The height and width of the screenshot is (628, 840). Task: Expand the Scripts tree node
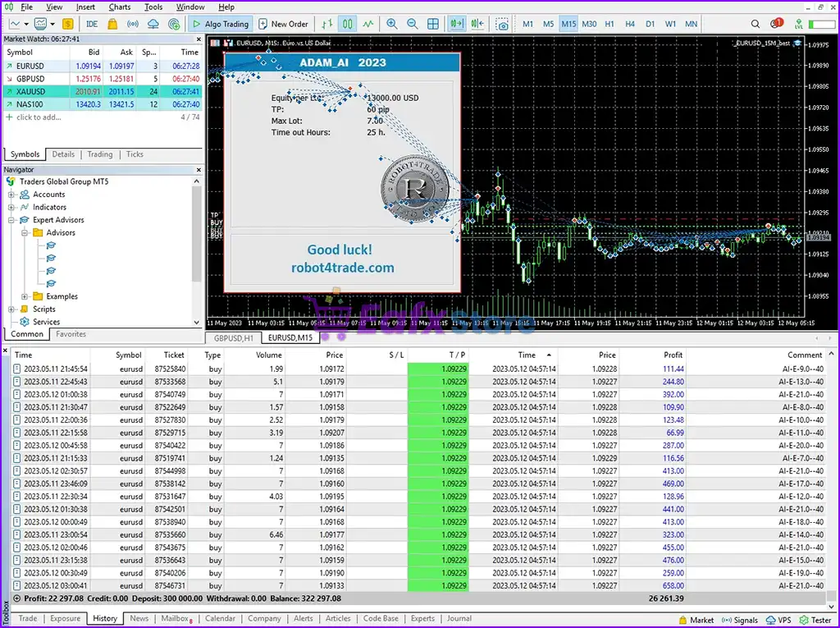click(x=11, y=309)
